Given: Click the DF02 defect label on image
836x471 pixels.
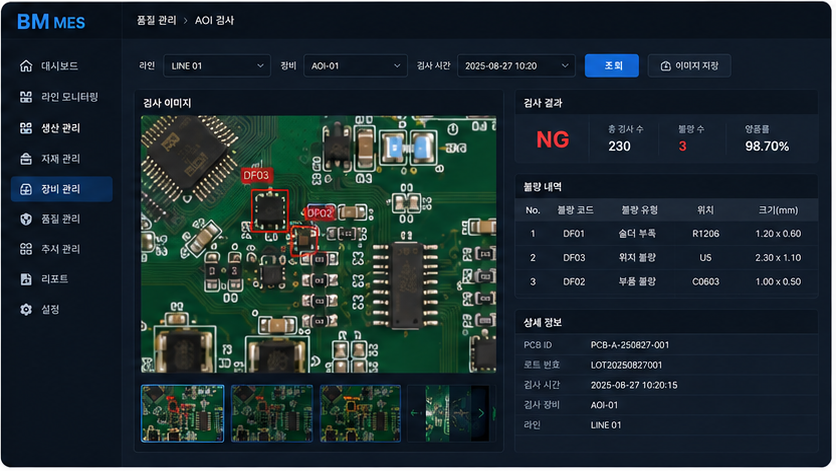Looking at the screenshot, I should pyautogui.click(x=319, y=213).
